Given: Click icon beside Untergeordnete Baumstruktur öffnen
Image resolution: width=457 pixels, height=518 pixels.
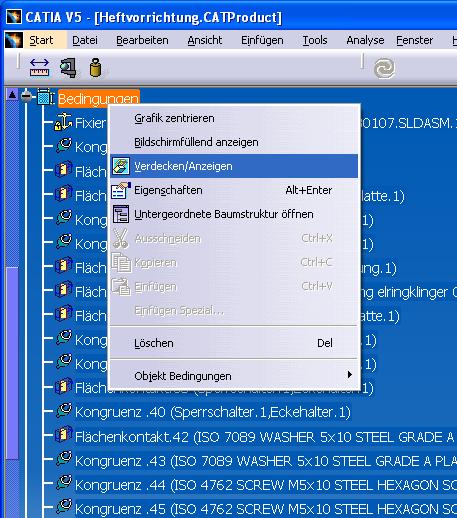Looking at the screenshot, I should coord(121,214).
